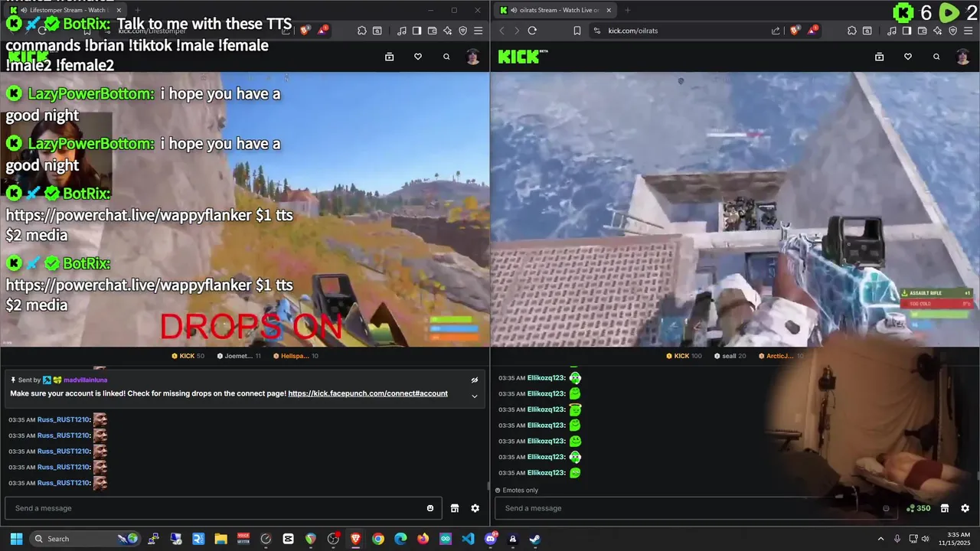This screenshot has width=980, height=551.
Task: Close the oilrats Stream tab
Action: pyautogui.click(x=609, y=10)
